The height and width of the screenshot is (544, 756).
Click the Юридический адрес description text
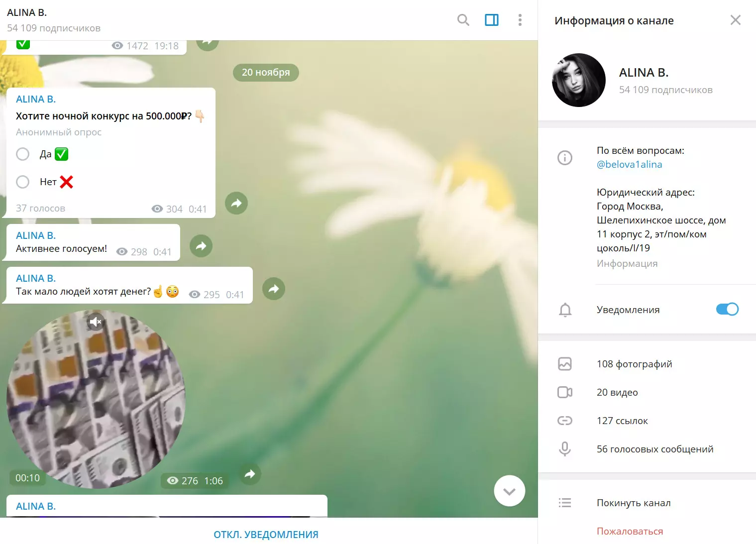pyautogui.click(x=661, y=220)
